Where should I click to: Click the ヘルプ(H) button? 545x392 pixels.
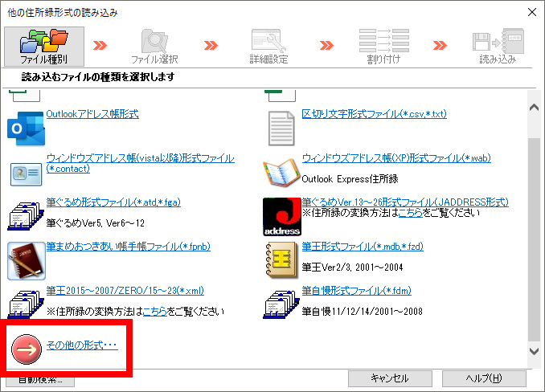tap(484, 378)
